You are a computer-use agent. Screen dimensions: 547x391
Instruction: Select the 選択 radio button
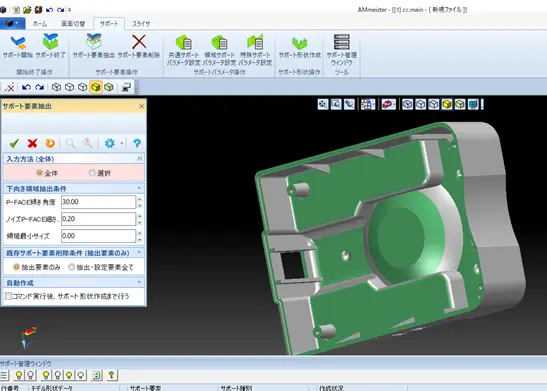pos(92,173)
